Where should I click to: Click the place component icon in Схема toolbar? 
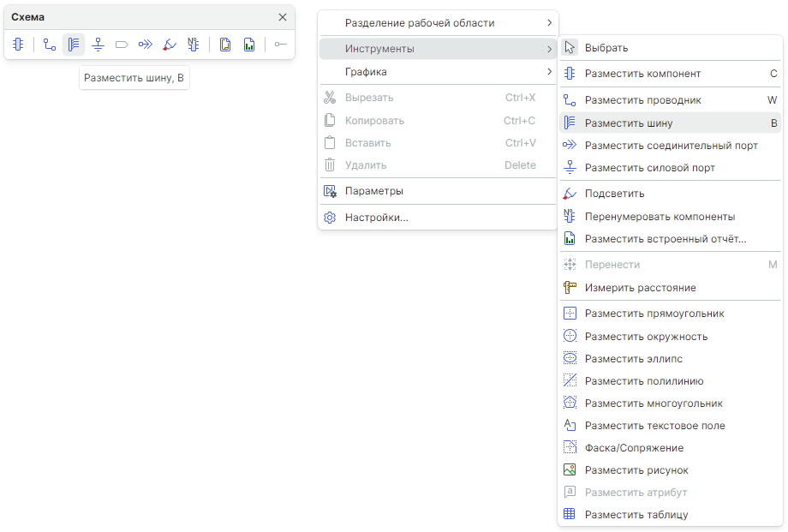(18, 45)
